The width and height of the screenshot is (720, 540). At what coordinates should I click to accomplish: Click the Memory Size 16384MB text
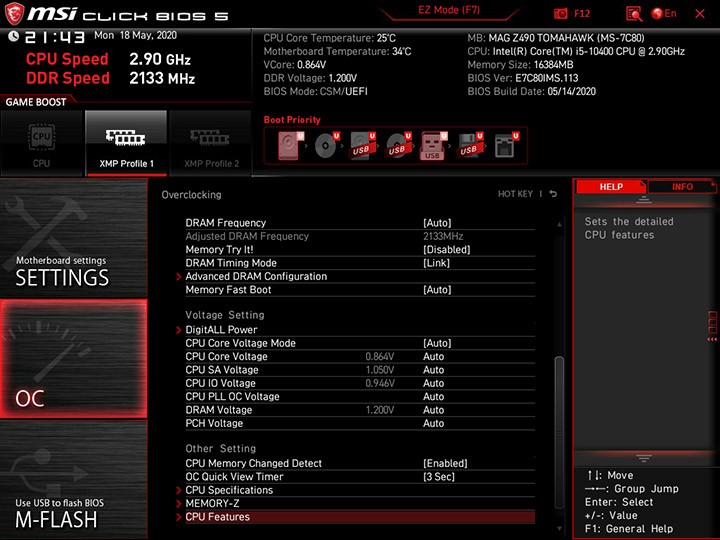[520, 65]
